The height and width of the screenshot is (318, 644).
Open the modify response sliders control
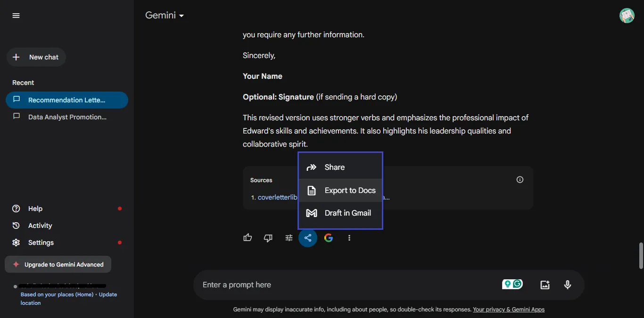[x=289, y=237]
